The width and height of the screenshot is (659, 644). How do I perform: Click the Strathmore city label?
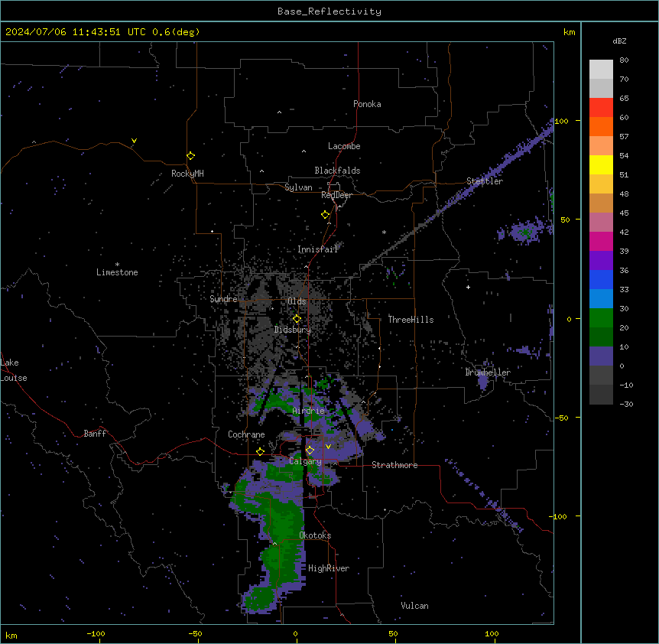click(394, 465)
